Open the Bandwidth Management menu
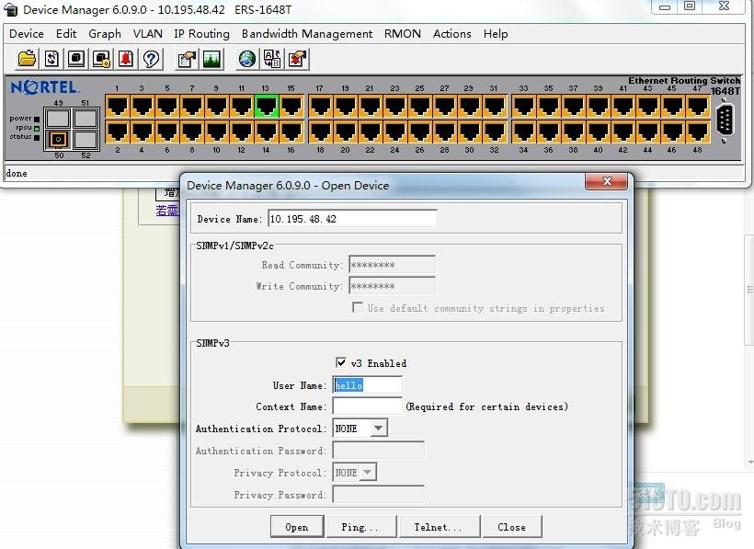 tap(307, 33)
